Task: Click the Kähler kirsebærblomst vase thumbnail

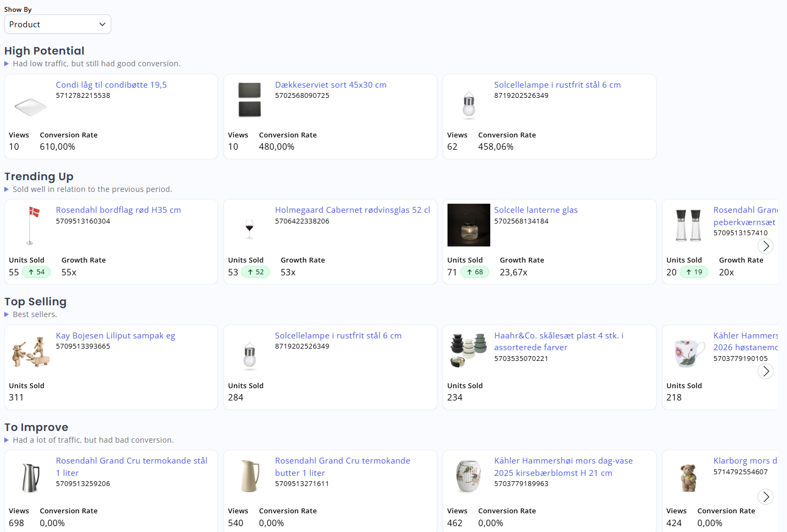Action: (469, 476)
